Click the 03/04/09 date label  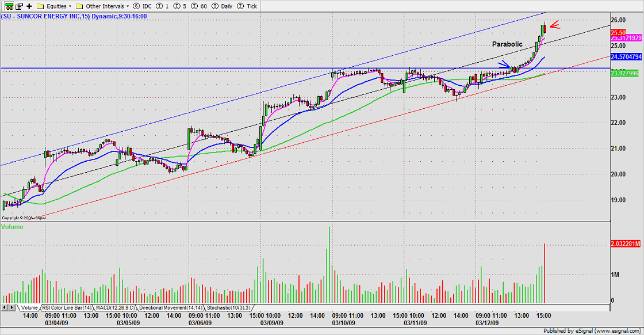pos(57,323)
